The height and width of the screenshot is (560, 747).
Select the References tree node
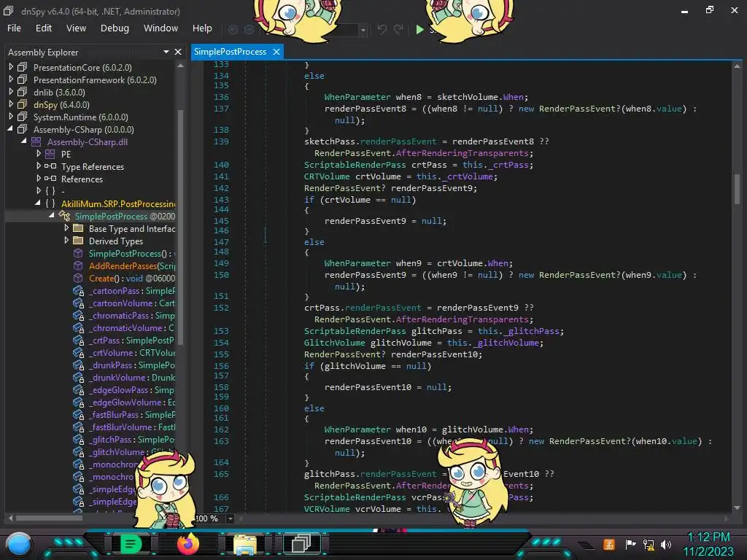point(82,179)
